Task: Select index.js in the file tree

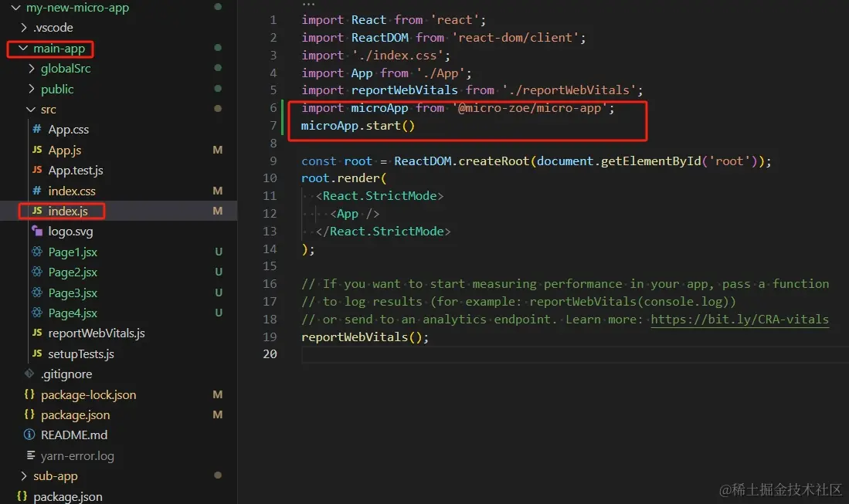Action: [x=68, y=211]
